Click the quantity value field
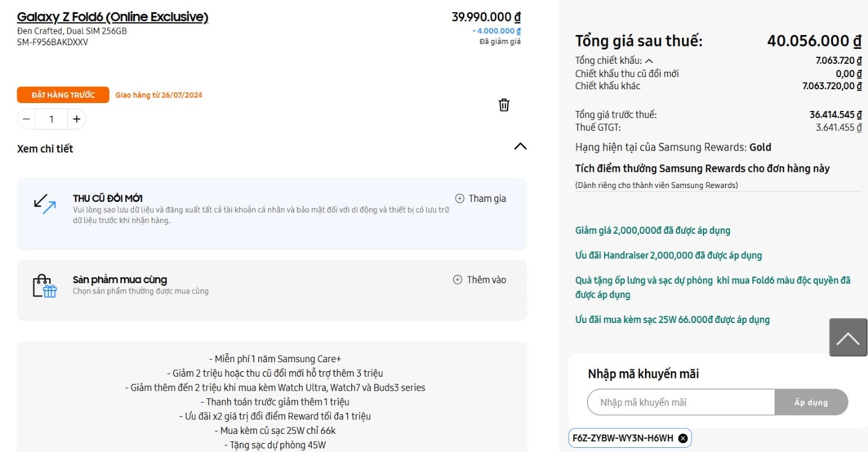Image resolution: width=868 pixels, height=452 pixels. (x=51, y=119)
